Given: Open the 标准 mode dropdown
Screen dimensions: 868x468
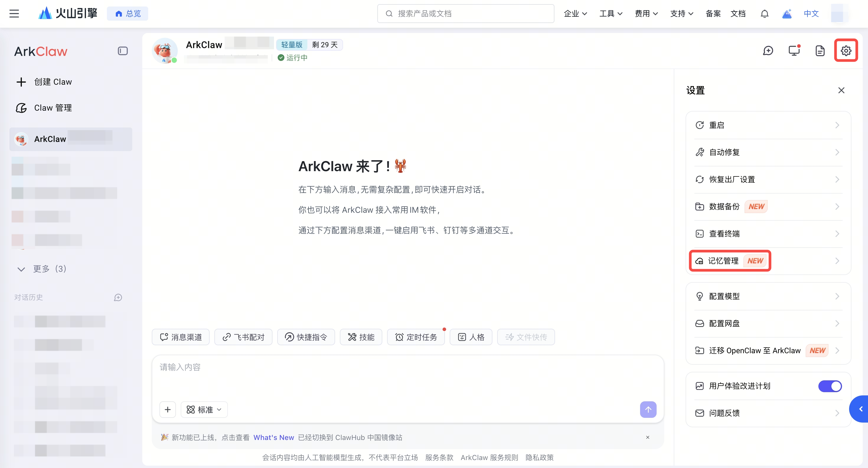Looking at the screenshot, I should pos(204,409).
